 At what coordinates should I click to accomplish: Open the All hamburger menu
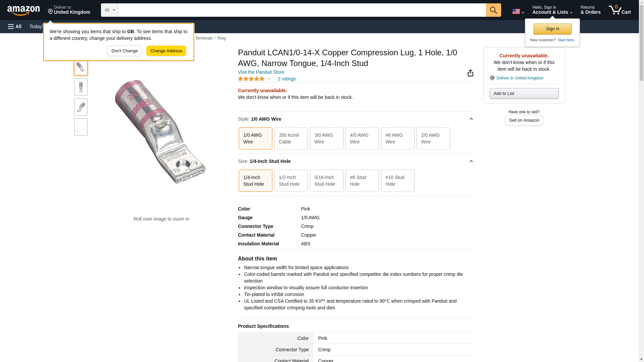(15, 26)
